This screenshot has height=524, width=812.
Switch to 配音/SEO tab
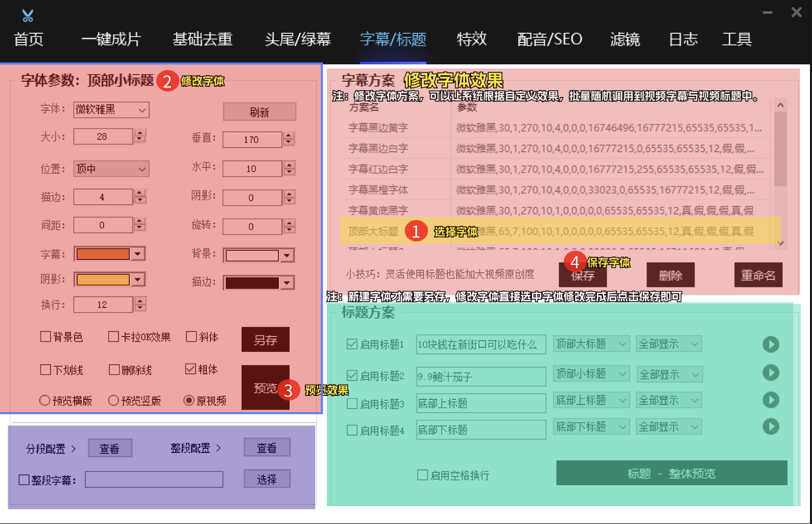coord(550,39)
